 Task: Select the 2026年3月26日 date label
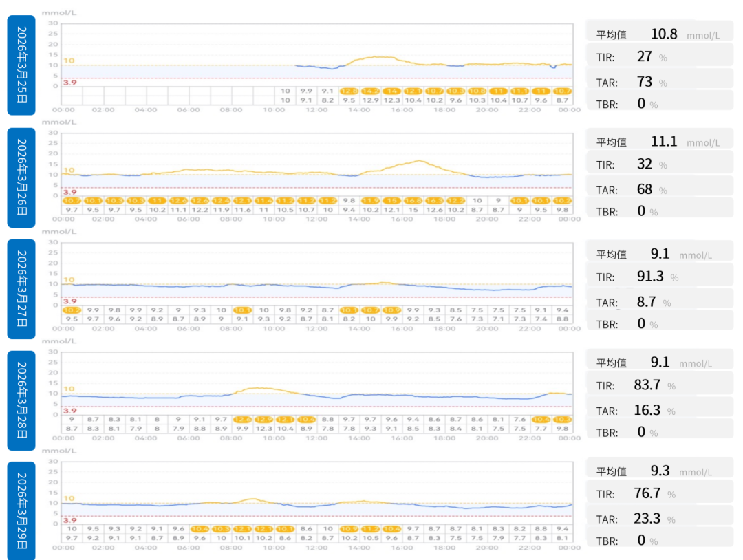point(21,177)
